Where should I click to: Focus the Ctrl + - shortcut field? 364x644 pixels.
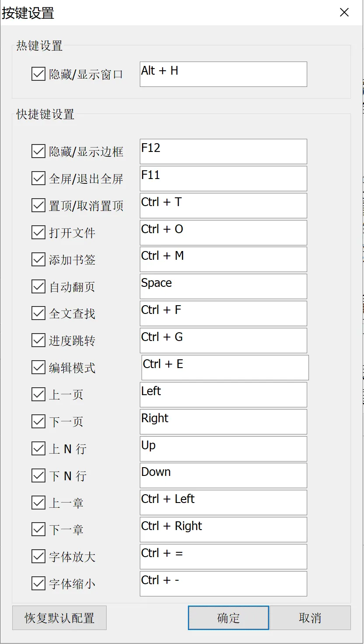223,584
